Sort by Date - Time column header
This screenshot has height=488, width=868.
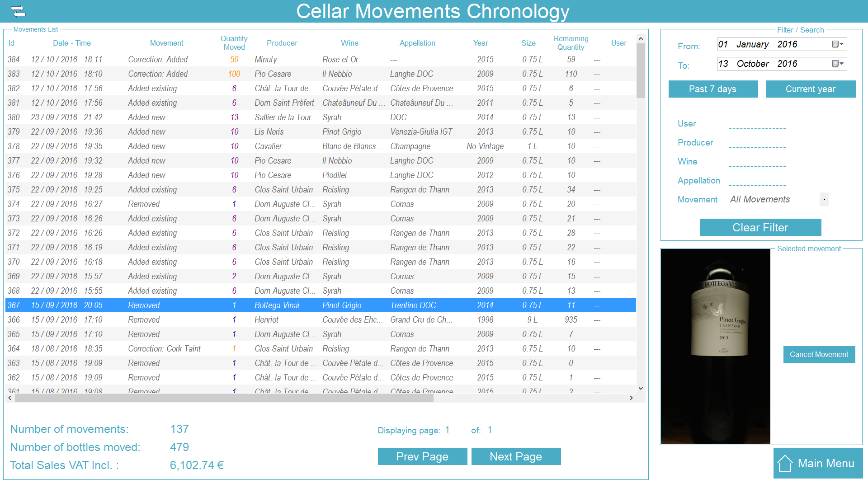point(71,43)
